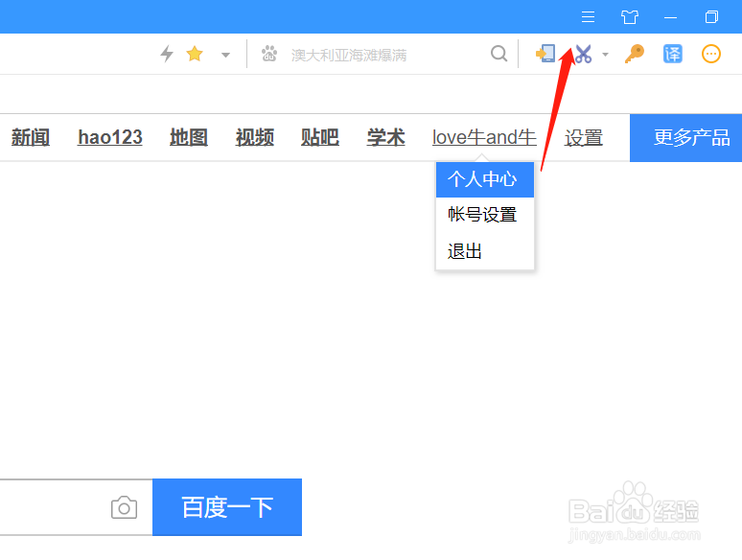Click the 百度一下 search button
The height and width of the screenshot is (560, 742).
227,507
